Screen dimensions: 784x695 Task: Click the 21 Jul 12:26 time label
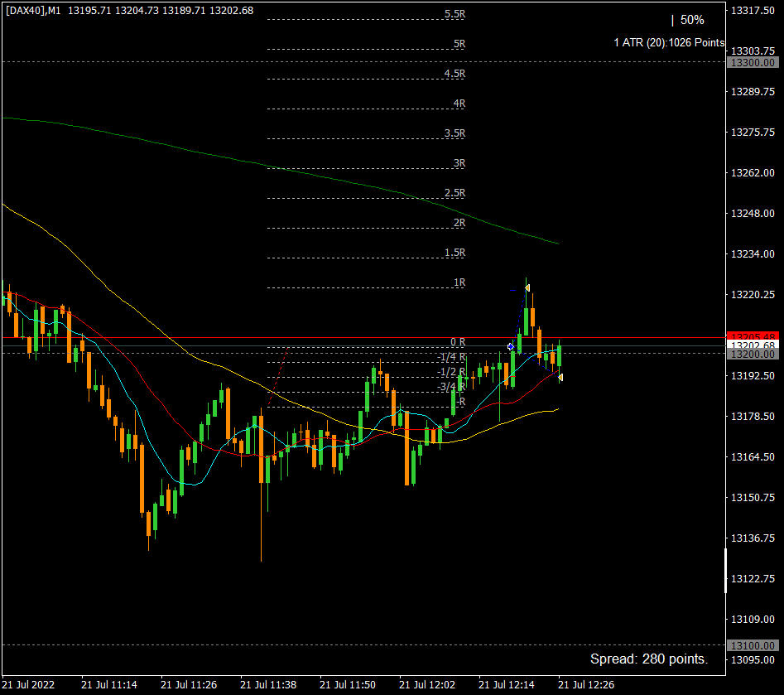click(586, 684)
